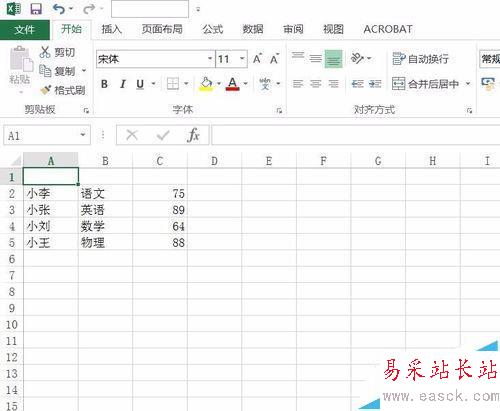Toggle Italic formatting

[123, 84]
